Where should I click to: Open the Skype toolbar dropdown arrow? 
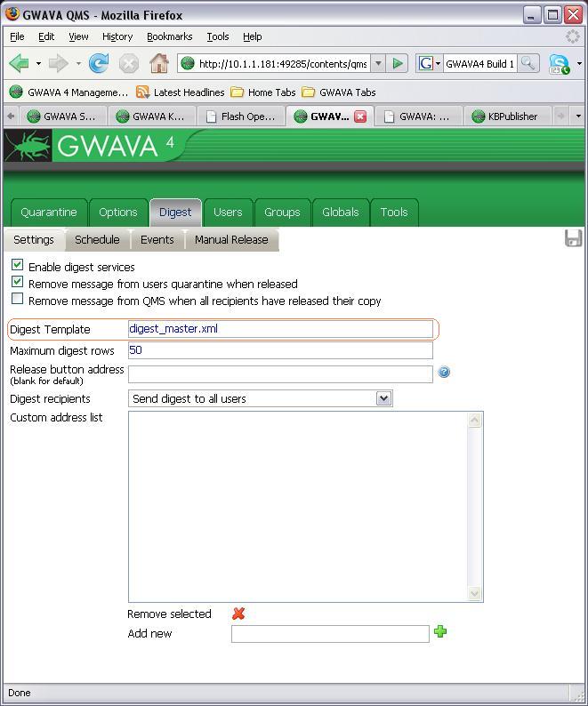[579, 63]
